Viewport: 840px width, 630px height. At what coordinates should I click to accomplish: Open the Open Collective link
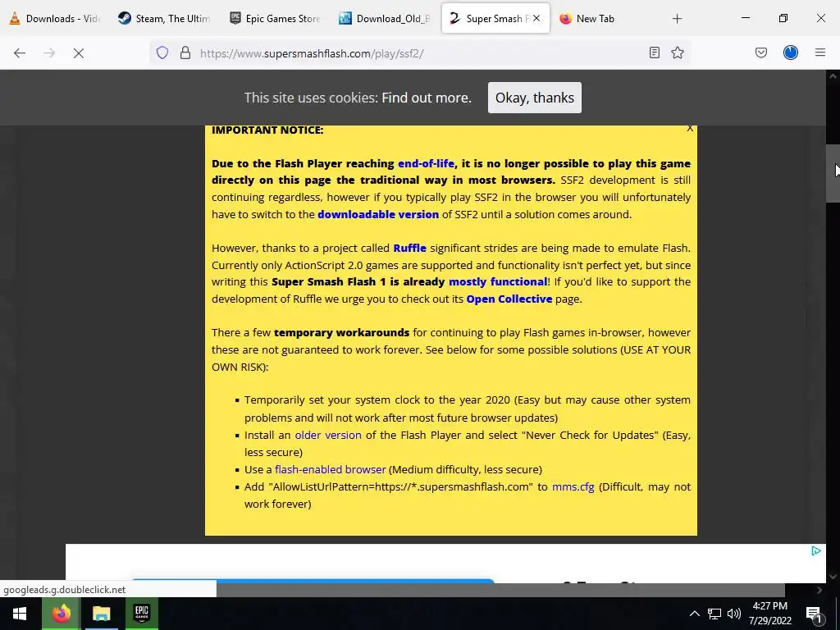coord(509,299)
